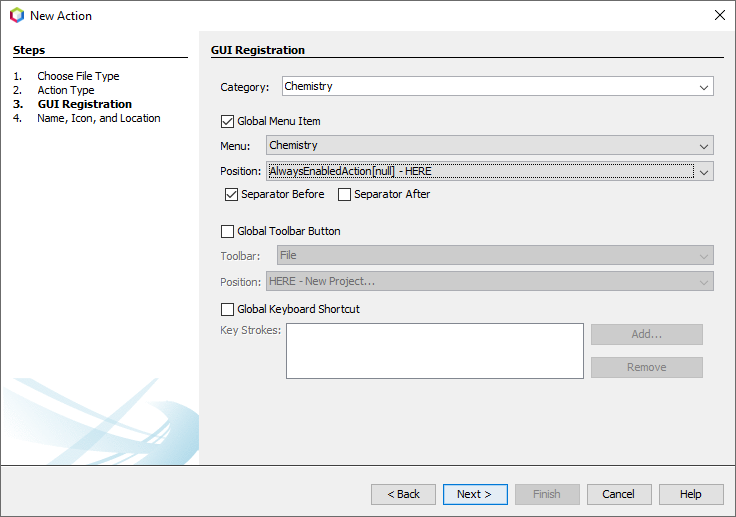Open the Menu dropdown showing Chemistry

490,146
